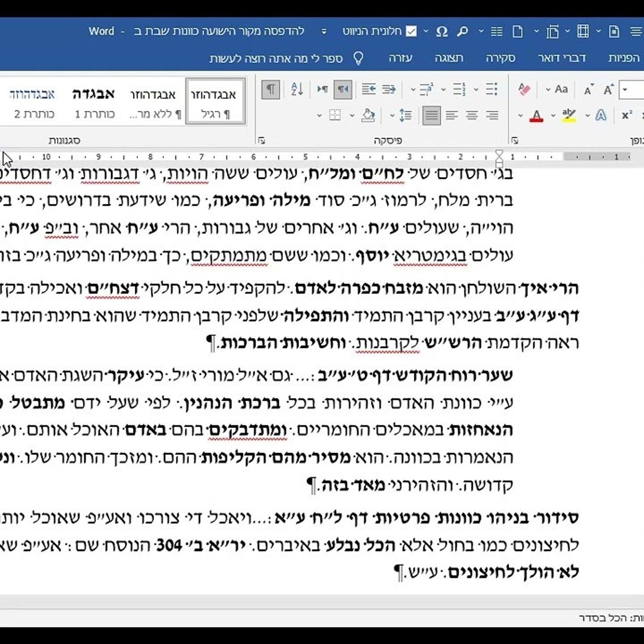This screenshot has height=644, width=644.
Task: Click the multilevel list icon
Action: pyautogui.click(x=426, y=89)
